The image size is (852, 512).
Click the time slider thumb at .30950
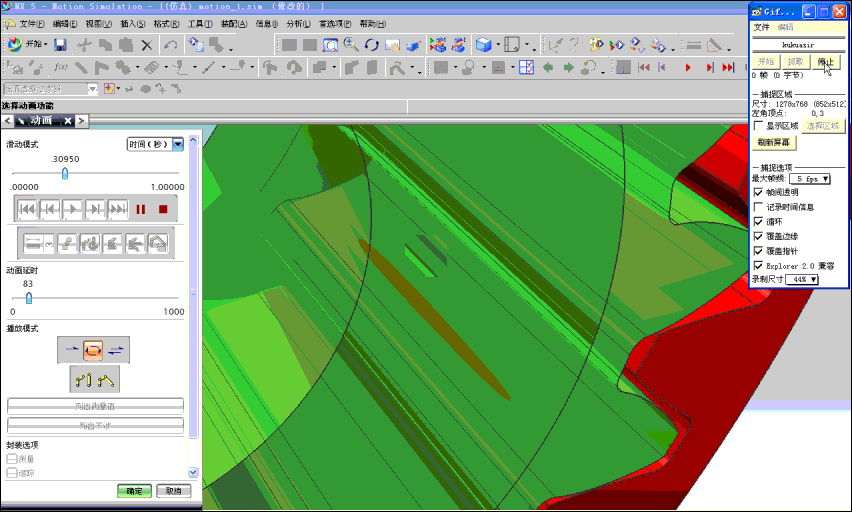tap(65, 173)
